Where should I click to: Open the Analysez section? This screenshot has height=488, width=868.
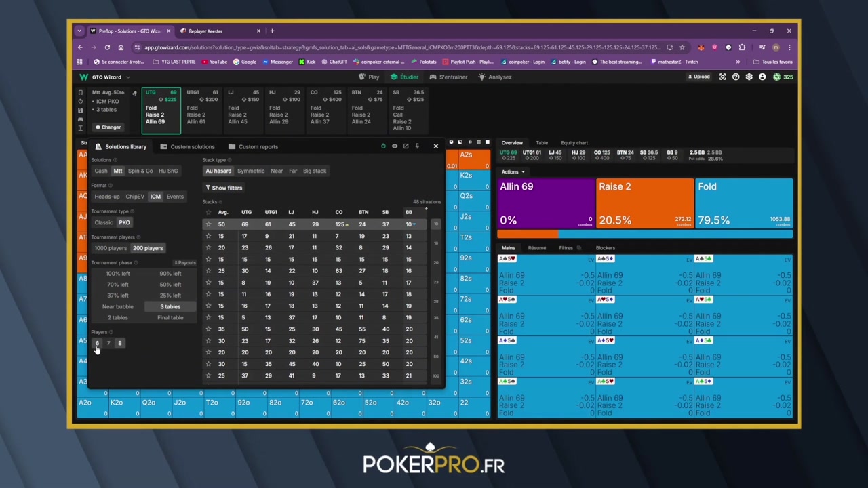pyautogui.click(x=495, y=77)
